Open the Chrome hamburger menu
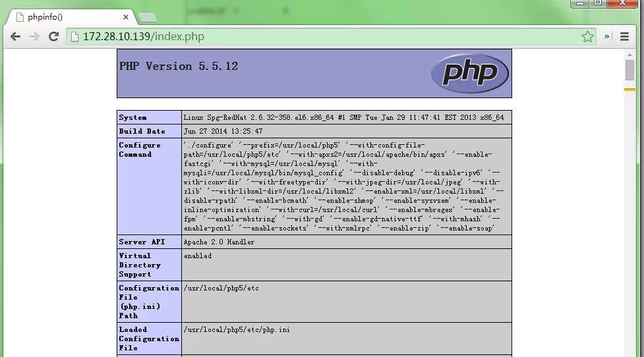This screenshot has height=357, width=644. coord(624,37)
